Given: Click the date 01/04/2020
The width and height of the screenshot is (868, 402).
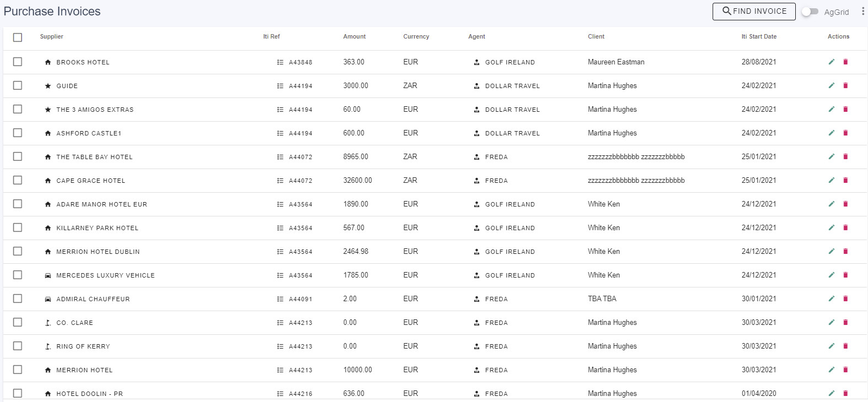Looking at the screenshot, I should [759, 393].
